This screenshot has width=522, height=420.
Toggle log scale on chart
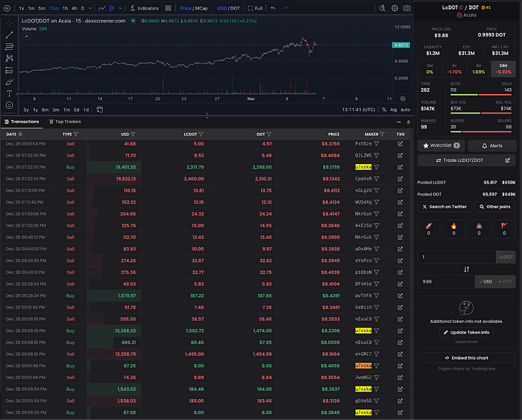click(x=394, y=110)
